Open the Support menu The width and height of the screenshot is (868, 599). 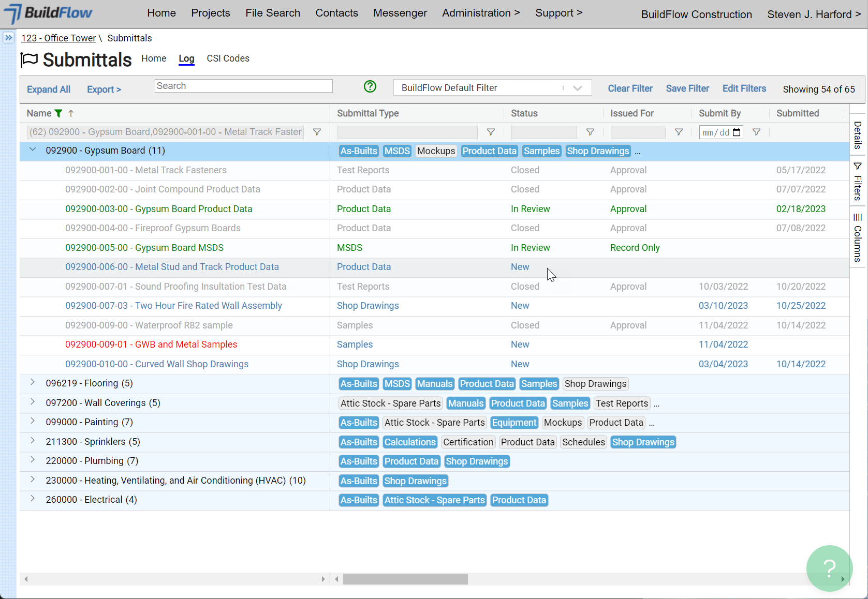click(x=558, y=13)
